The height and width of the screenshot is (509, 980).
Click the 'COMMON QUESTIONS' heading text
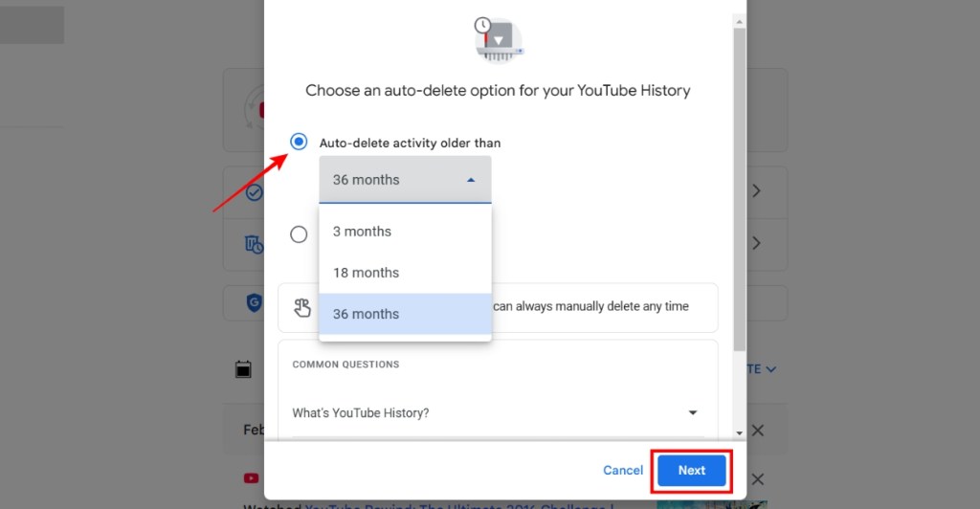345,365
